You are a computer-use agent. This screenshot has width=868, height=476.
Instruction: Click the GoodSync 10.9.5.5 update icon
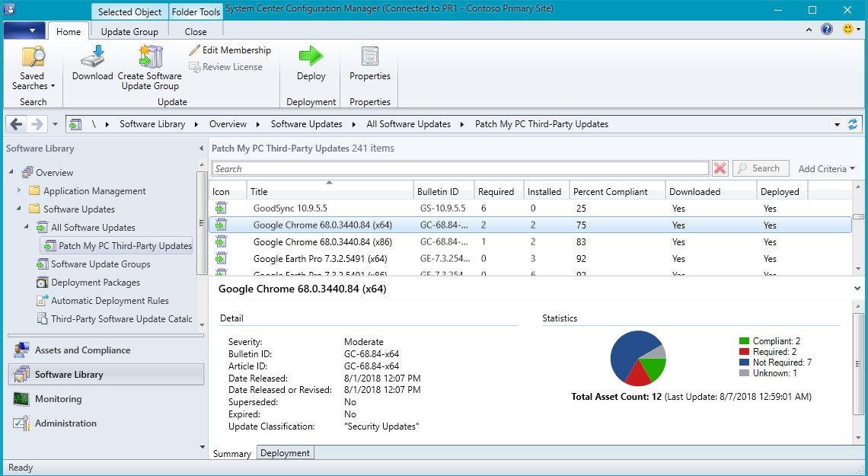222,208
